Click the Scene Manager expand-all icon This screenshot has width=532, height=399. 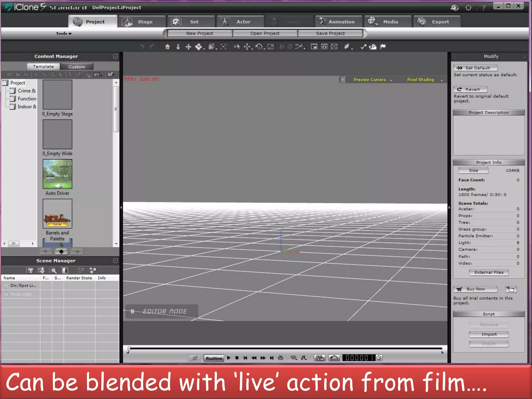[41, 270]
